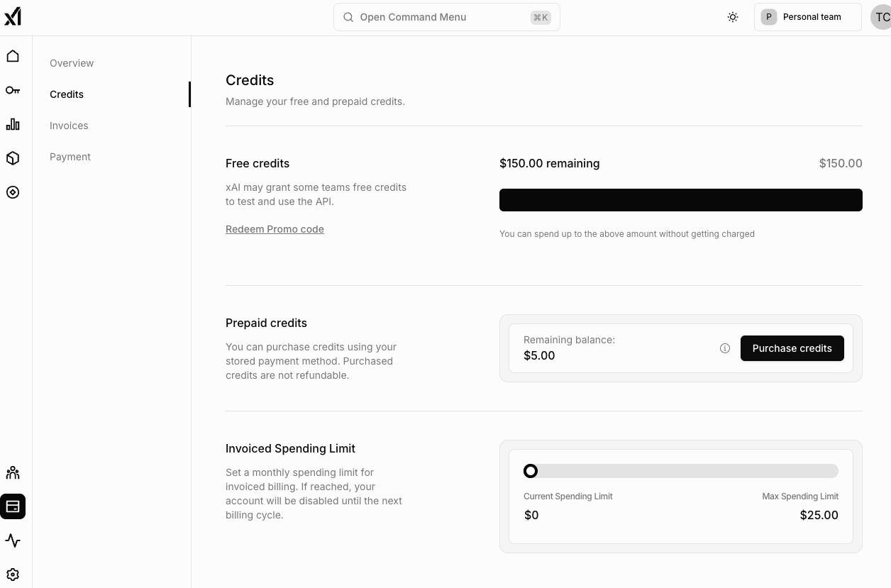Click the search magnifier icon
Screen dimensions: 891x588
coord(348,17)
